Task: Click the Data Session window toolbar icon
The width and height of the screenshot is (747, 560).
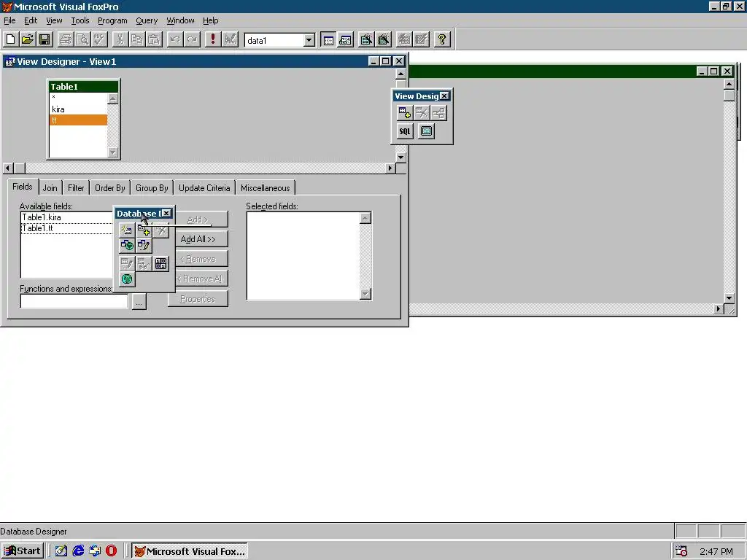Action: tap(345, 39)
